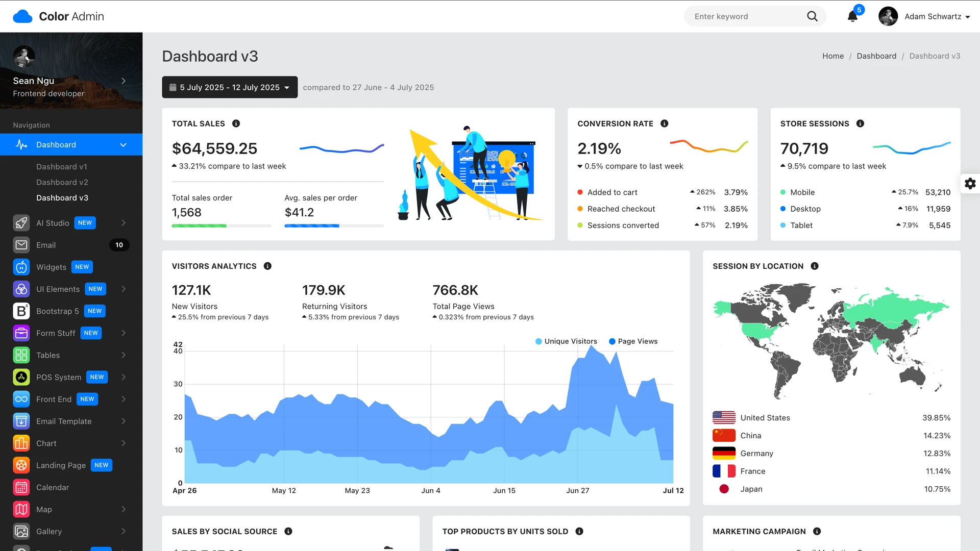Click the Color Admin cloud logo
The image size is (980, 551).
[x=22, y=16]
